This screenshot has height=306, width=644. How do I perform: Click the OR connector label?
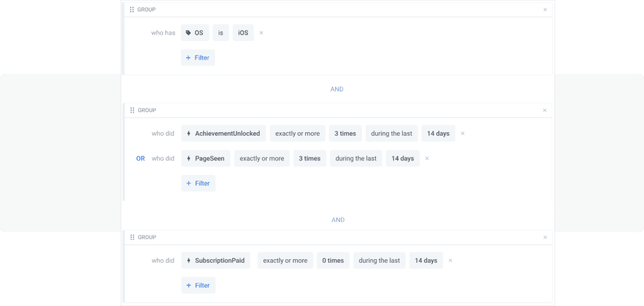pyautogui.click(x=140, y=158)
